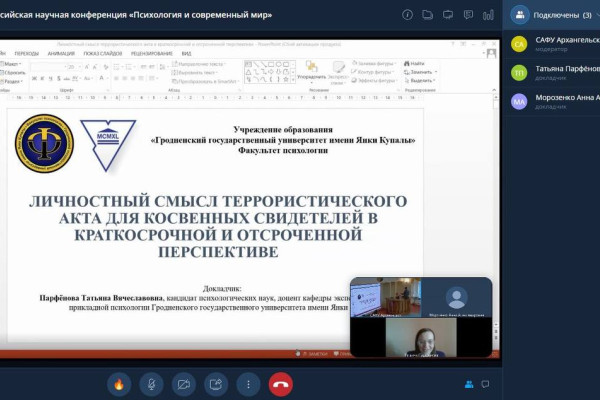Mute the microphone
600x400 pixels.
tap(151, 383)
